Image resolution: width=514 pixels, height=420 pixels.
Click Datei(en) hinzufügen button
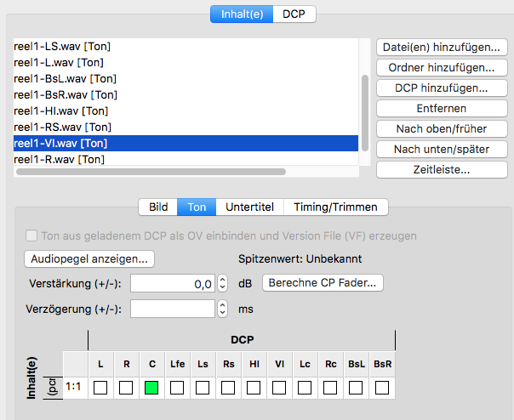coord(442,48)
